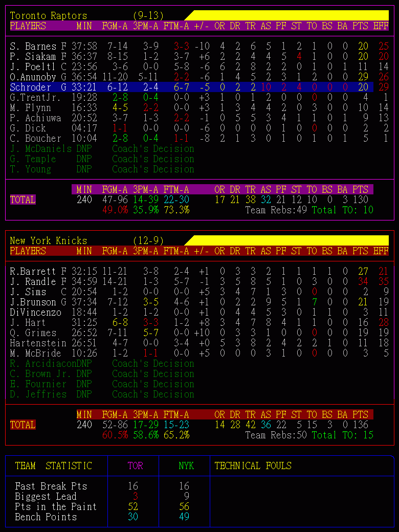This screenshot has height=532, width=399.
Task: Click J. Hart's player name
Action: coord(28,322)
